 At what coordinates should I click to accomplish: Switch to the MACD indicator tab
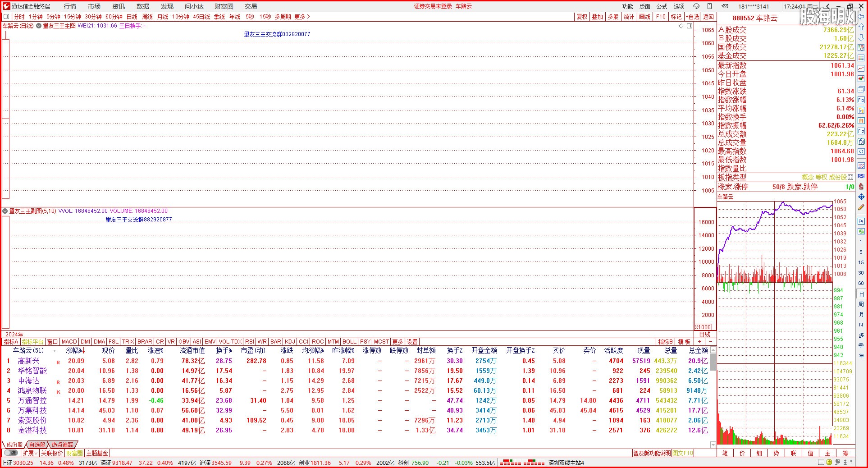tap(69, 342)
